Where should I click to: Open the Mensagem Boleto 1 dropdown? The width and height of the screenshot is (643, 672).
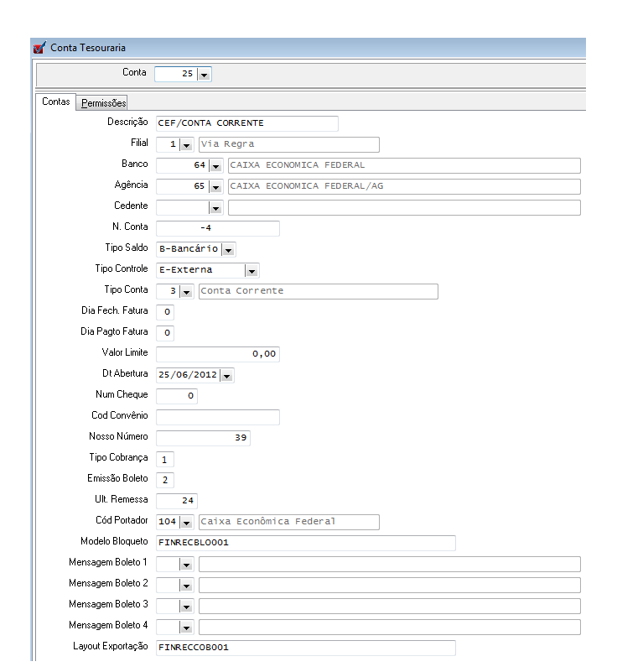(186, 564)
